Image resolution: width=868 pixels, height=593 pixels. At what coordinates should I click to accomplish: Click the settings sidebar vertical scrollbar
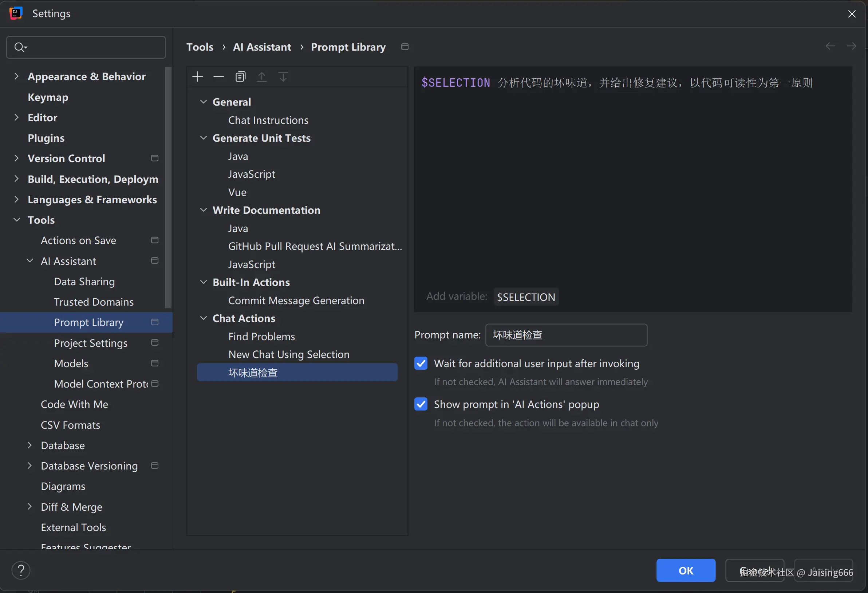(169, 187)
